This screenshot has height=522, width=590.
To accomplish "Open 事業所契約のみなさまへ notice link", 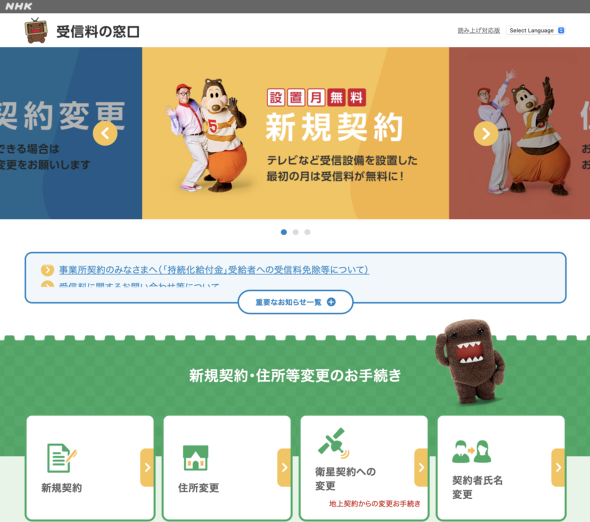I will coord(214,270).
